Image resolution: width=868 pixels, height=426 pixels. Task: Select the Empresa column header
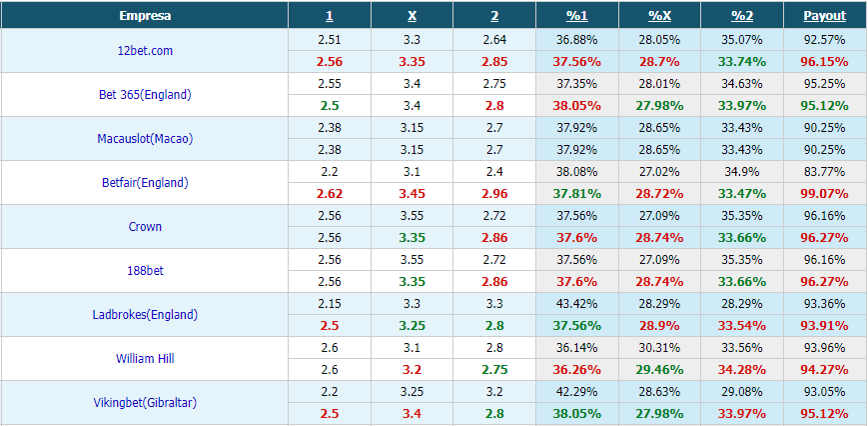pyautogui.click(x=145, y=16)
